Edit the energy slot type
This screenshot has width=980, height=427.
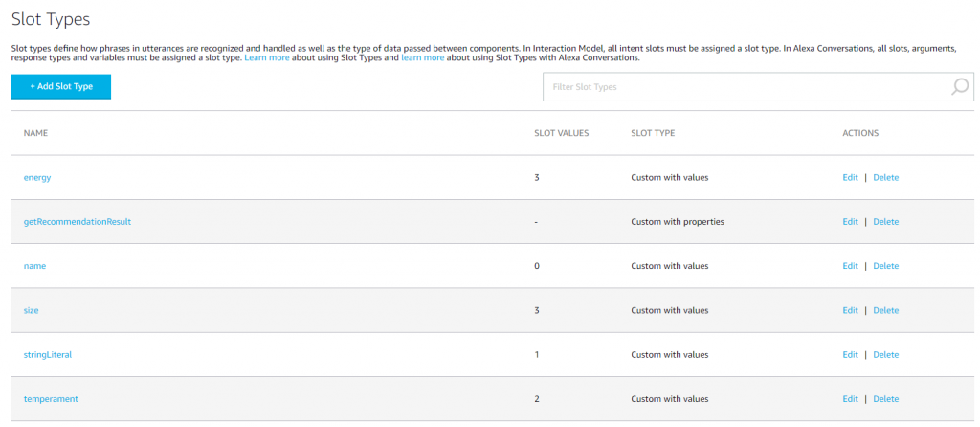(x=850, y=177)
